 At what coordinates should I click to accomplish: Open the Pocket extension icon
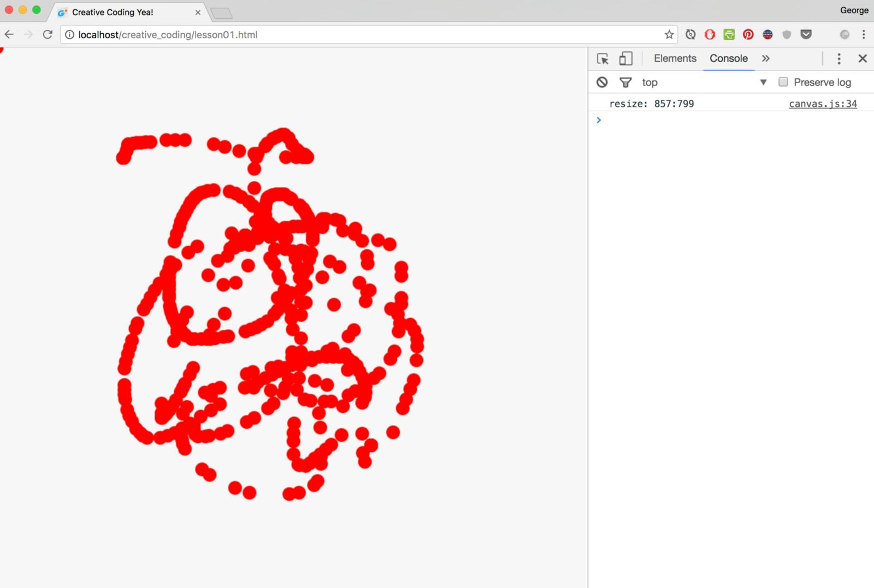point(806,35)
